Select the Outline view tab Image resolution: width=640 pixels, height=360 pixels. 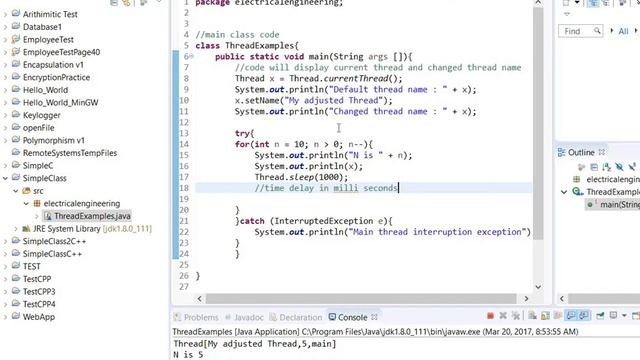[577, 152]
